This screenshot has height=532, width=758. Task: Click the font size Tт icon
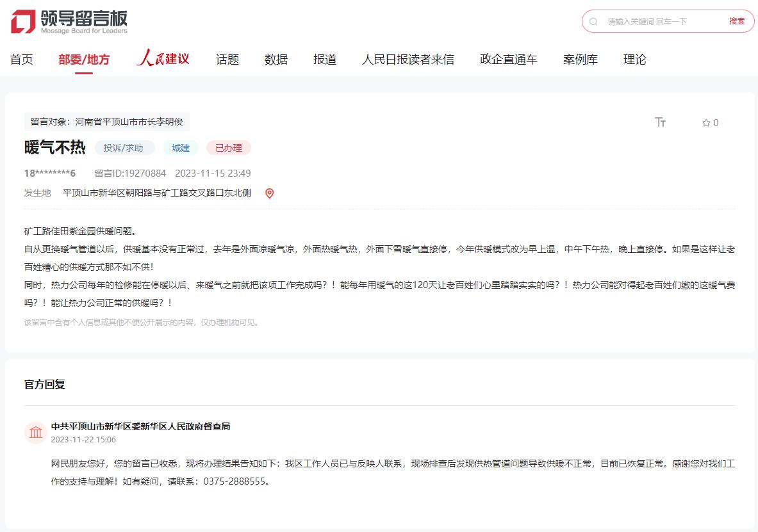coord(660,122)
